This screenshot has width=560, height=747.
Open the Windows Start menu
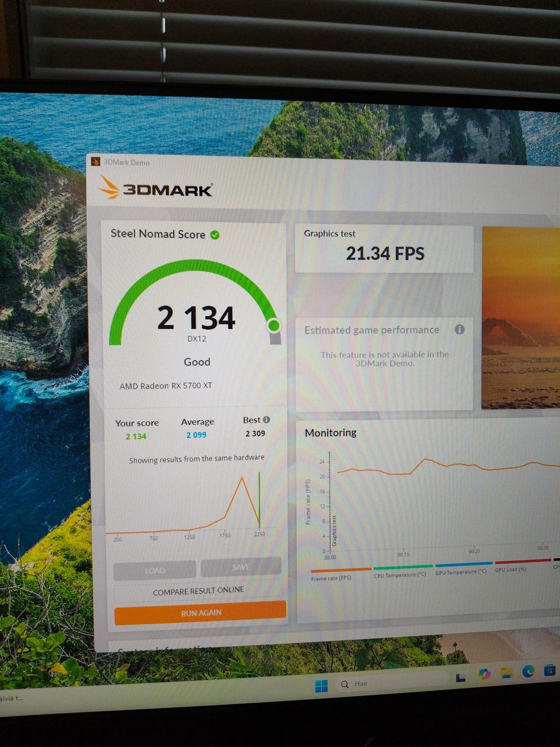coord(321,685)
